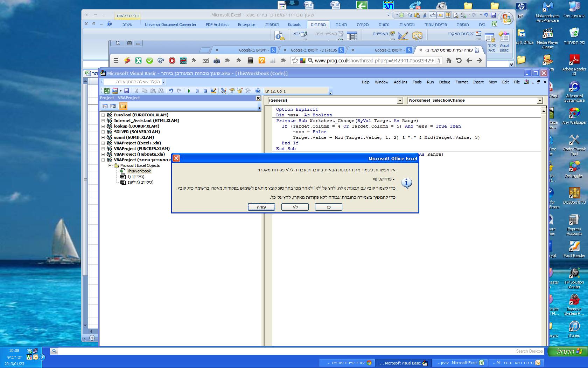Open the Tools menu in Visual Basic editor

point(417,82)
